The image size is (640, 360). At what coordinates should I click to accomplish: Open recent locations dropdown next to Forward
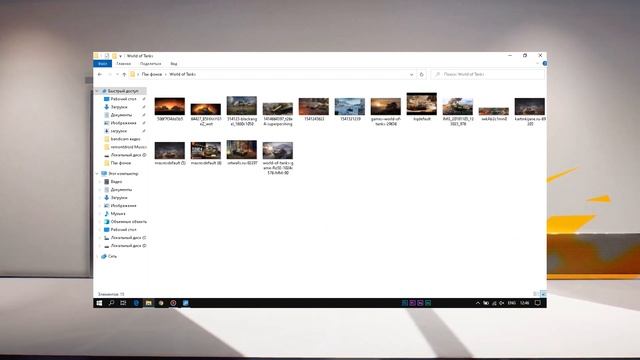[117, 74]
